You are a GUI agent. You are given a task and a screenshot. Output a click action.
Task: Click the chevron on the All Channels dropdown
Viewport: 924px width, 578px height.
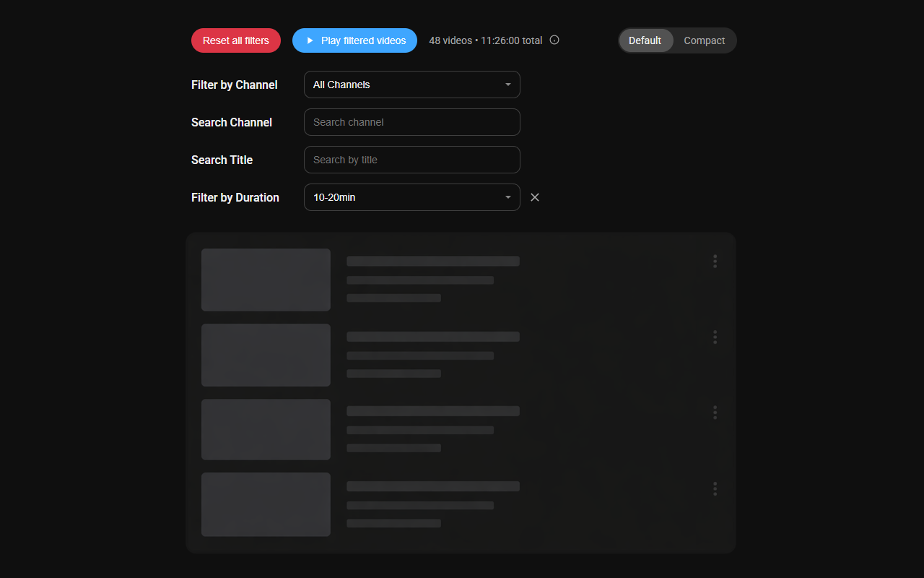[507, 85]
